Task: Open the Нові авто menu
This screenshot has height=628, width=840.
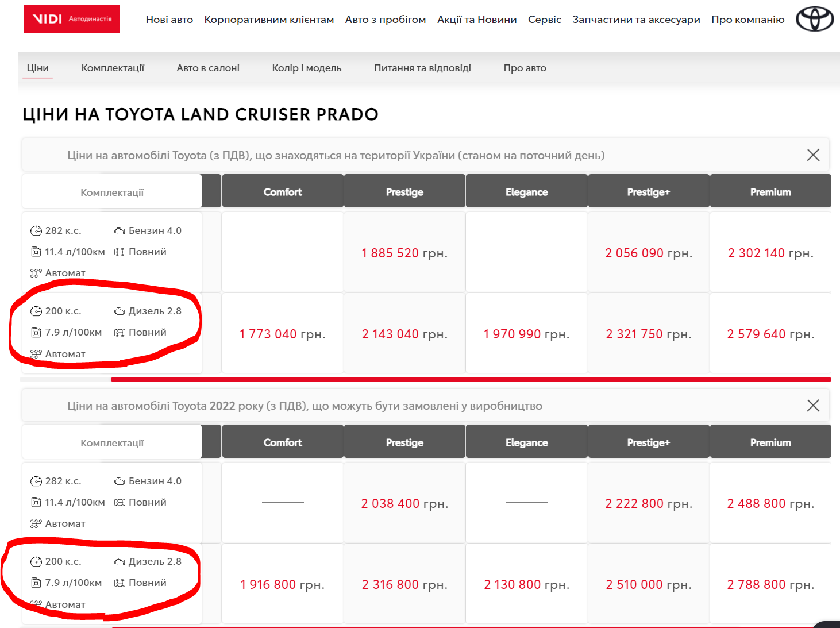Action: tap(169, 20)
